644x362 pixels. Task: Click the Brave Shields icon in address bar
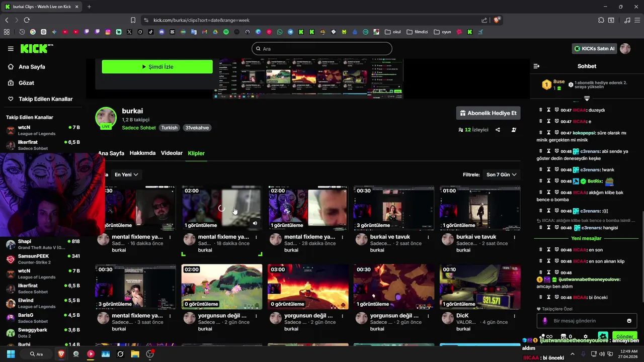[x=497, y=20]
